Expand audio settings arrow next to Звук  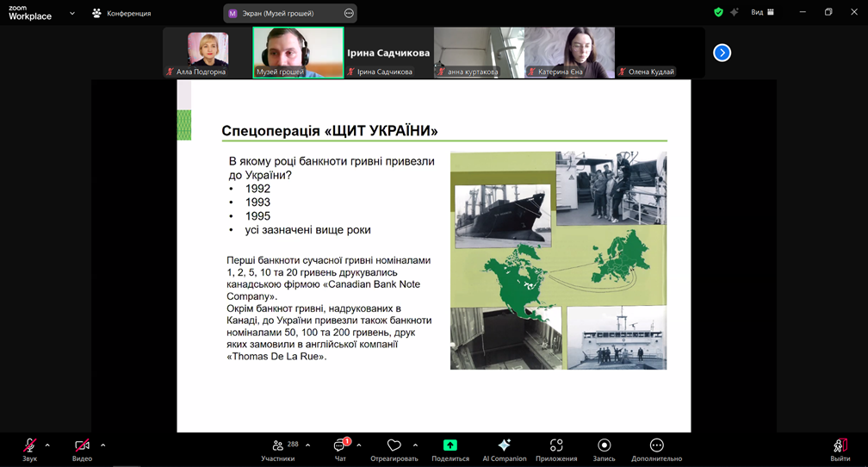pyautogui.click(x=47, y=445)
